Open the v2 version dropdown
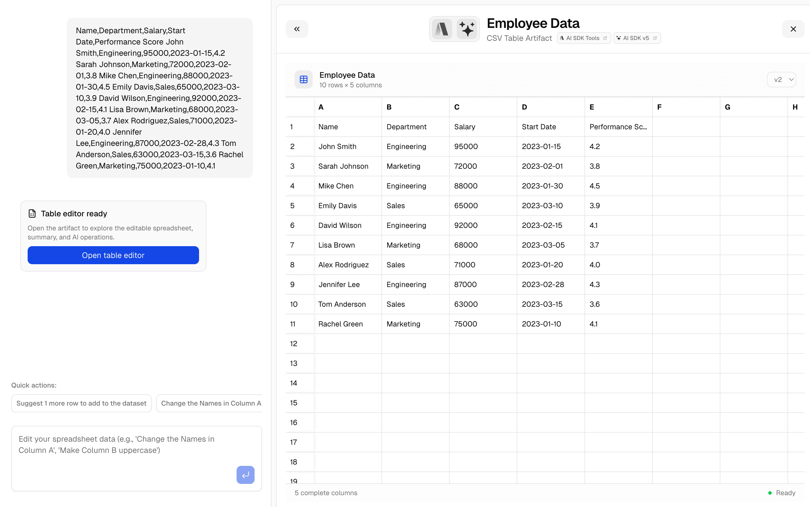Viewport: 812px width, 507px height. pos(781,79)
